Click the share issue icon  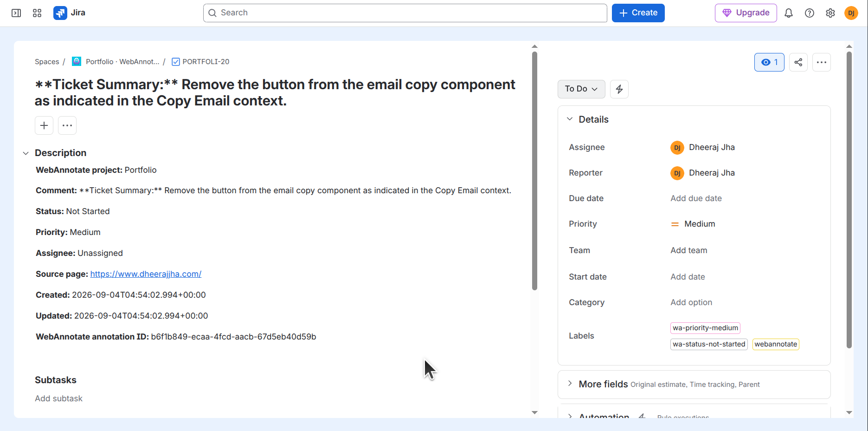(x=798, y=62)
